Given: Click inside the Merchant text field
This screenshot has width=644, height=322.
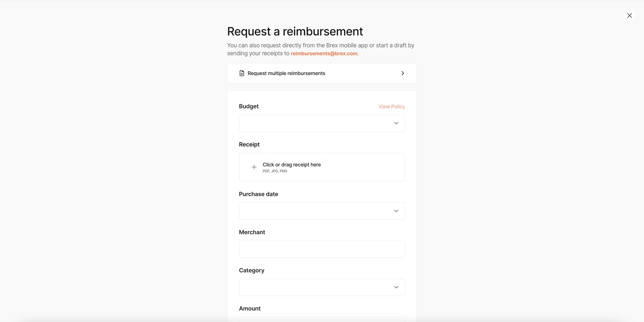Looking at the screenshot, I should [x=322, y=249].
